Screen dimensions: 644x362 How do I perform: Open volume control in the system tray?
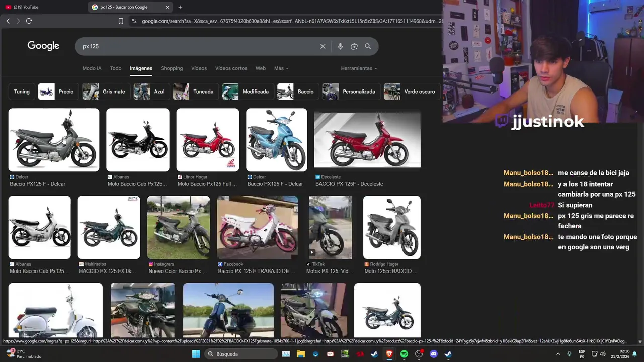click(603, 354)
